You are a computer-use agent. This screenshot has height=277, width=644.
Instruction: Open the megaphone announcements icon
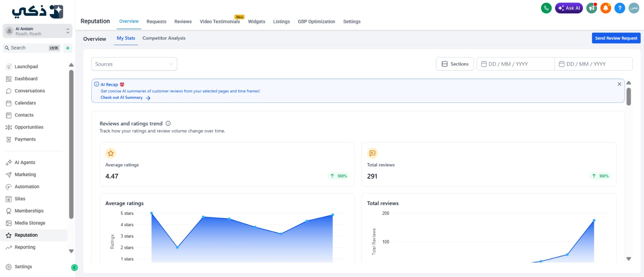tap(592, 8)
